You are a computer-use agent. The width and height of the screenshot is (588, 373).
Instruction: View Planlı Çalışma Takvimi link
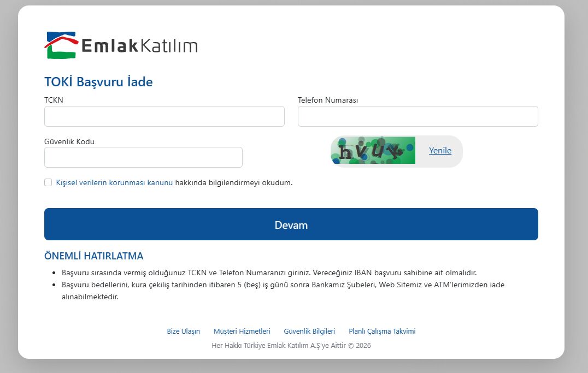(x=382, y=331)
